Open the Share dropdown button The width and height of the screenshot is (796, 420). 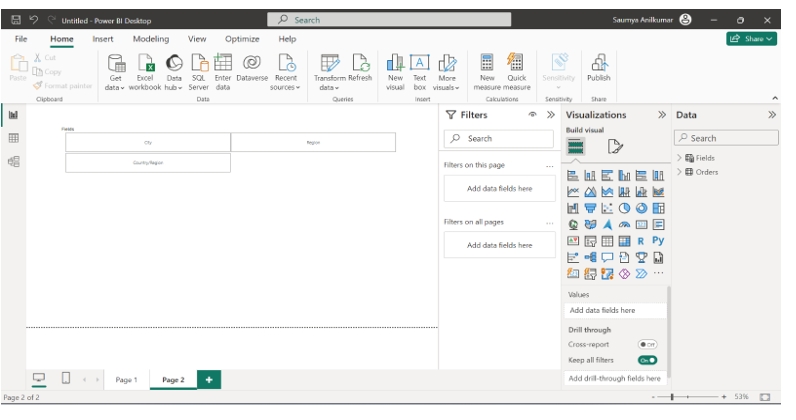(x=751, y=39)
